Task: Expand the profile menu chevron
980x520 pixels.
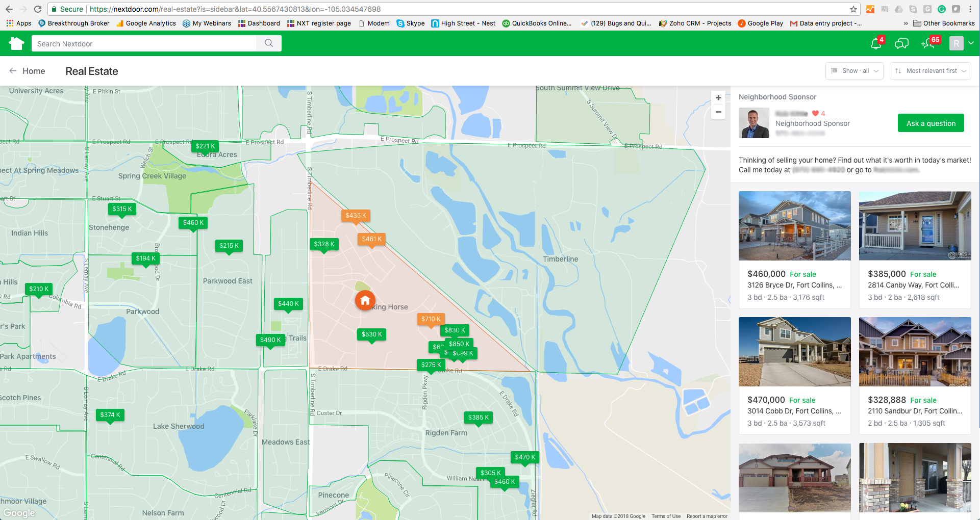Action: (971, 43)
